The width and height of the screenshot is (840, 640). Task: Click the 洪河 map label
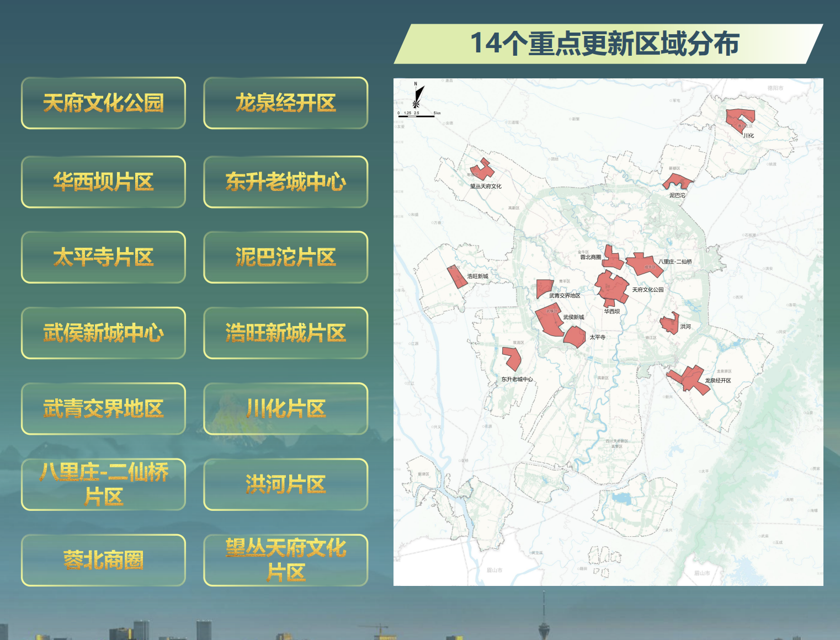pyautogui.click(x=685, y=327)
